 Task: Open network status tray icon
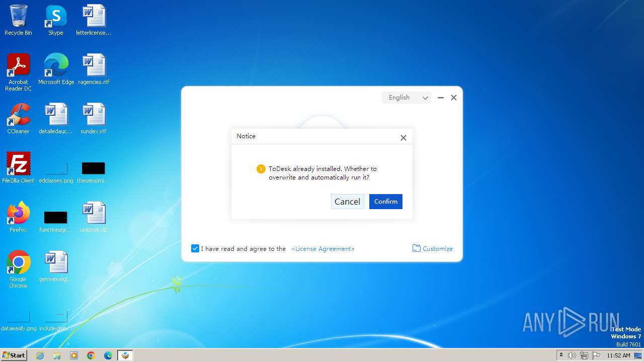coord(584,355)
